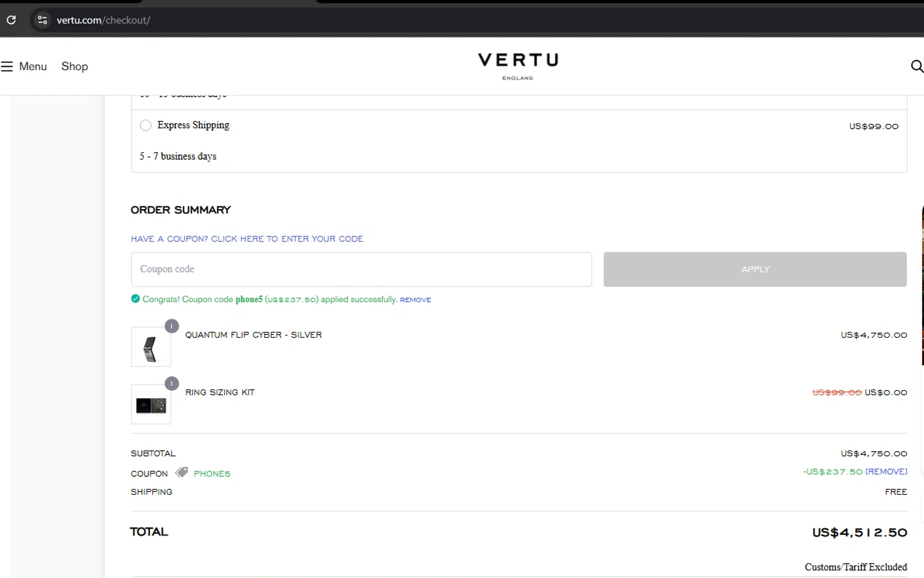Click Quantum Flip price US$4,750.00
This screenshot has width=924, height=578.
873,335
